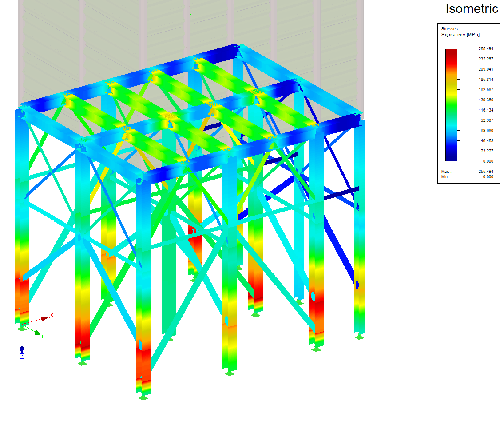Select the value next to Min :
Image resolution: width=504 pixels, height=441 pixels.
click(488, 177)
